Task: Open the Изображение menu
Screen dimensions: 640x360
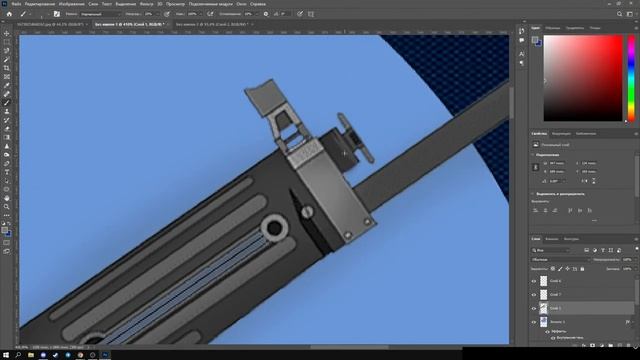Action: click(x=71, y=4)
